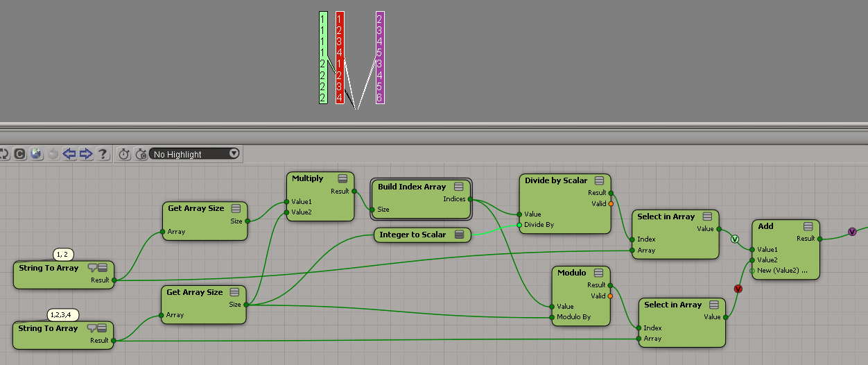
Task: Click the stopwatch icon with C badge
Action: coord(141,154)
